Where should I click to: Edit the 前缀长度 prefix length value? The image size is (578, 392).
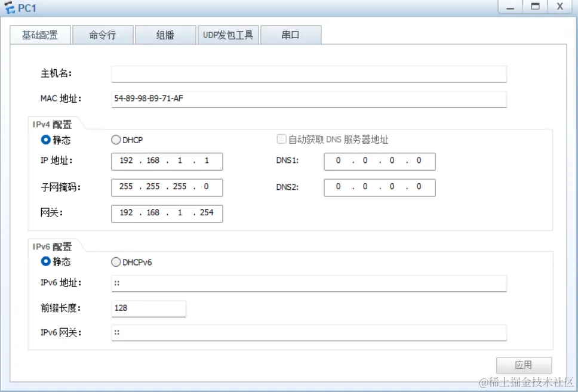point(147,308)
